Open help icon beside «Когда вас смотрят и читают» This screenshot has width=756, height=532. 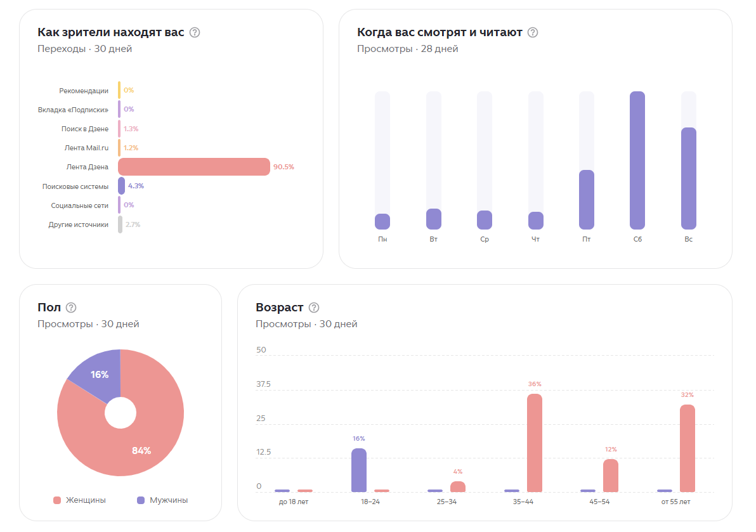click(x=532, y=32)
